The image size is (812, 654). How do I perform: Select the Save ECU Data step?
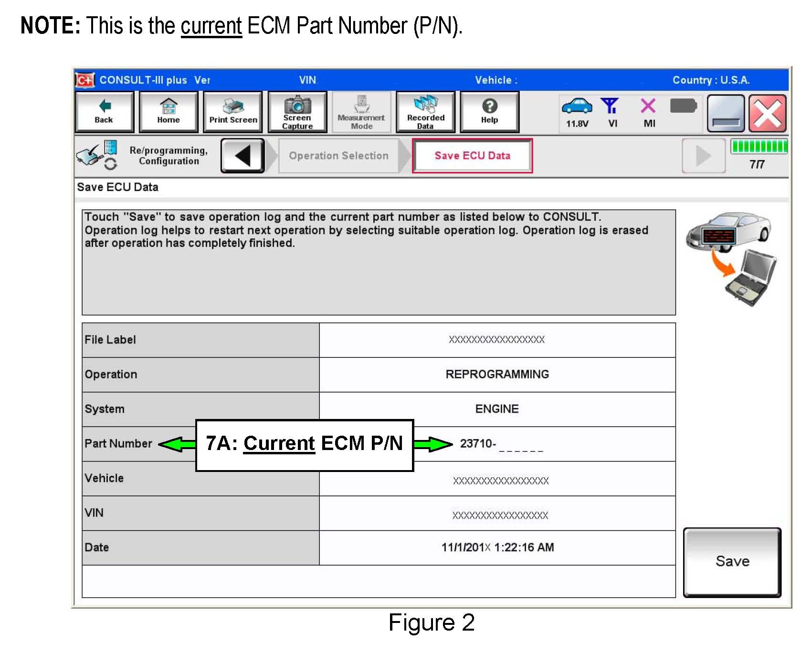pyautogui.click(x=472, y=156)
